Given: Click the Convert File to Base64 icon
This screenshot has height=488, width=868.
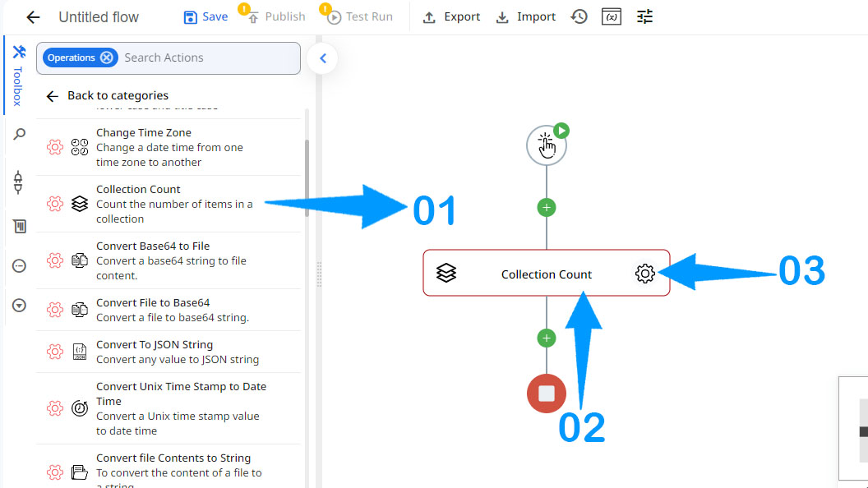Looking at the screenshot, I should 80,309.
